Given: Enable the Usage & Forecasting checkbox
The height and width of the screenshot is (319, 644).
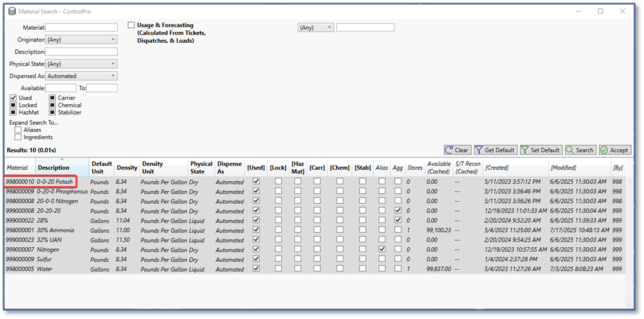Looking at the screenshot, I should [x=131, y=25].
